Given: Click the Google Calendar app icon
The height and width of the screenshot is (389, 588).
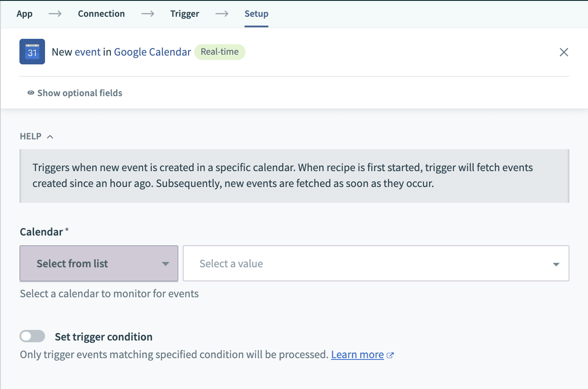Looking at the screenshot, I should click(x=32, y=52).
